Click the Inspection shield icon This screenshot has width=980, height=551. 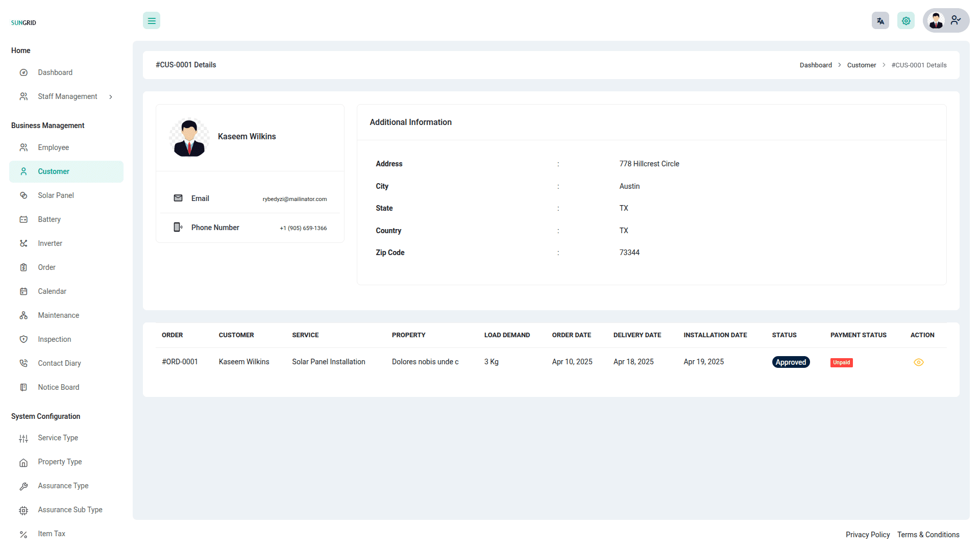click(24, 339)
